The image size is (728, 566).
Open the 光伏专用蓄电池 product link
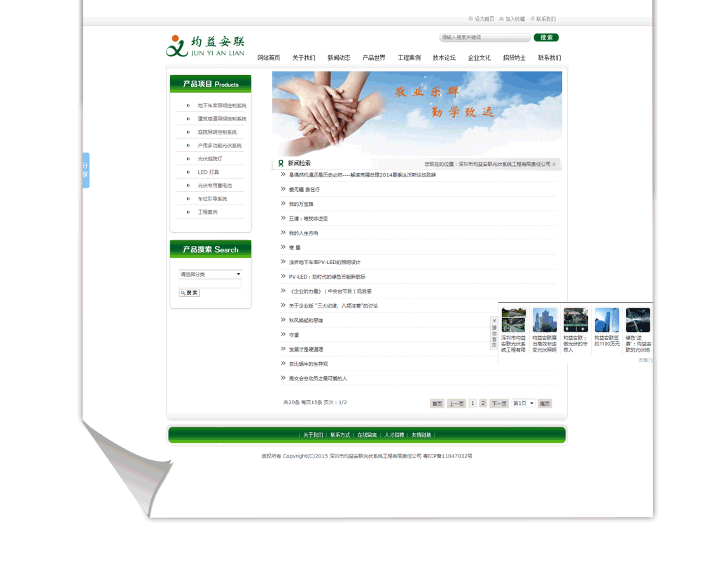pos(214,186)
